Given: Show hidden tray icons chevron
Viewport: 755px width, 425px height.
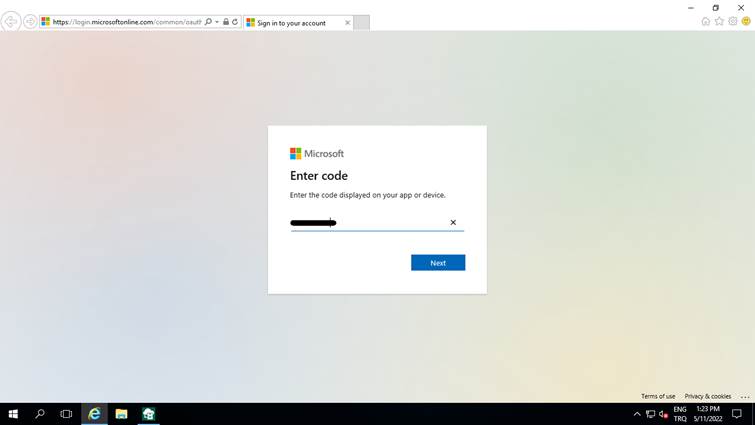Looking at the screenshot, I should click(637, 414).
